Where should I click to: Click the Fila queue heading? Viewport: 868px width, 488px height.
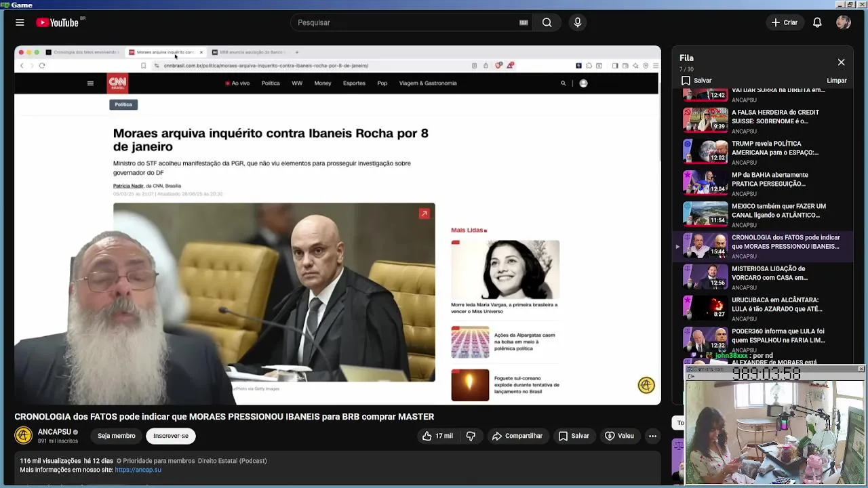686,58
